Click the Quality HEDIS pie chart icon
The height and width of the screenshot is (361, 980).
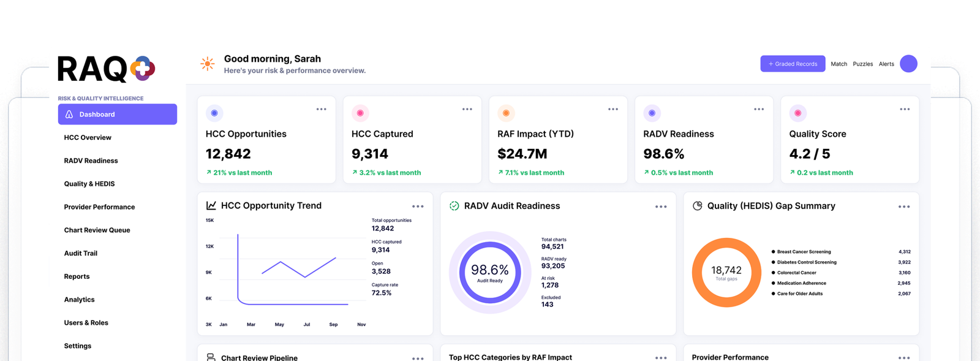tap(697, 206)
